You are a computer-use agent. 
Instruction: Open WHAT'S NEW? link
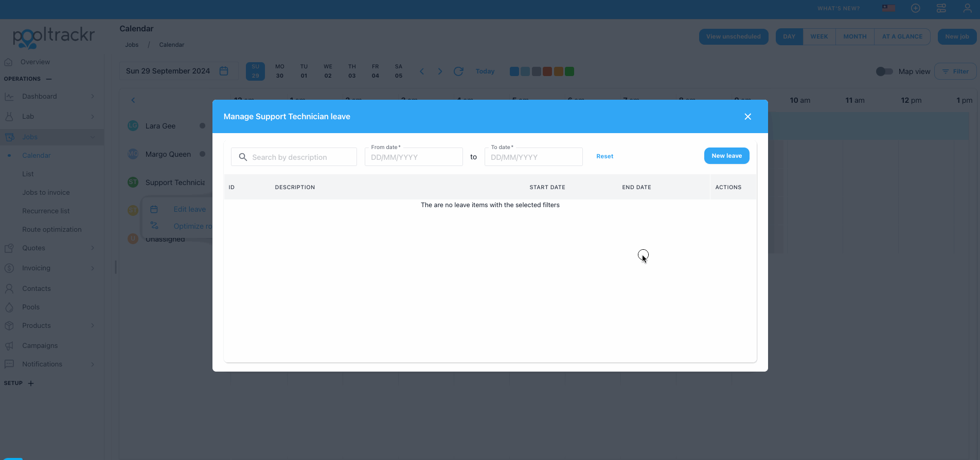tap(839, 8)
